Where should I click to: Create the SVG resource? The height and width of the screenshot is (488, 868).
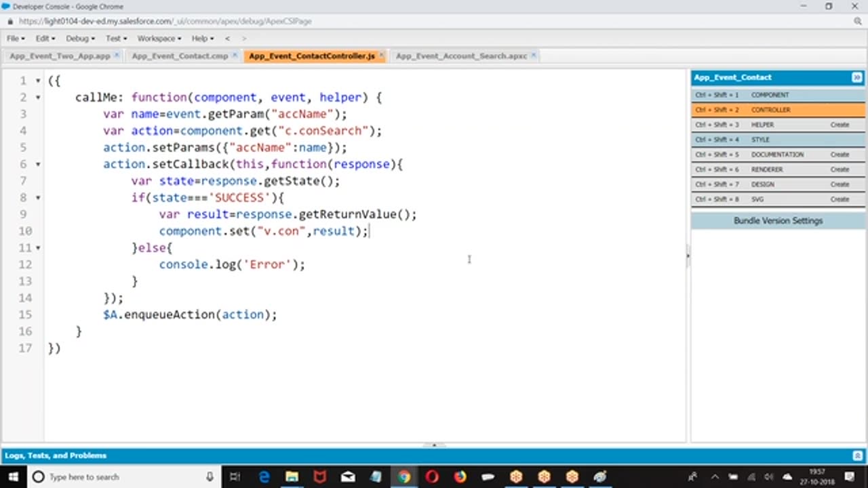coord(840,199)
